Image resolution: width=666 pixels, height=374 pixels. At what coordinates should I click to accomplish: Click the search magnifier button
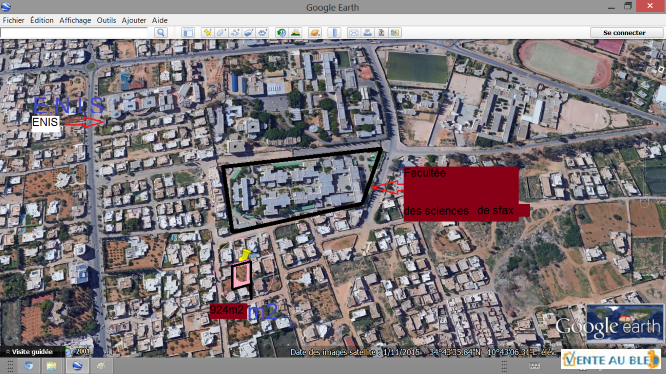(x=161, y=33)
